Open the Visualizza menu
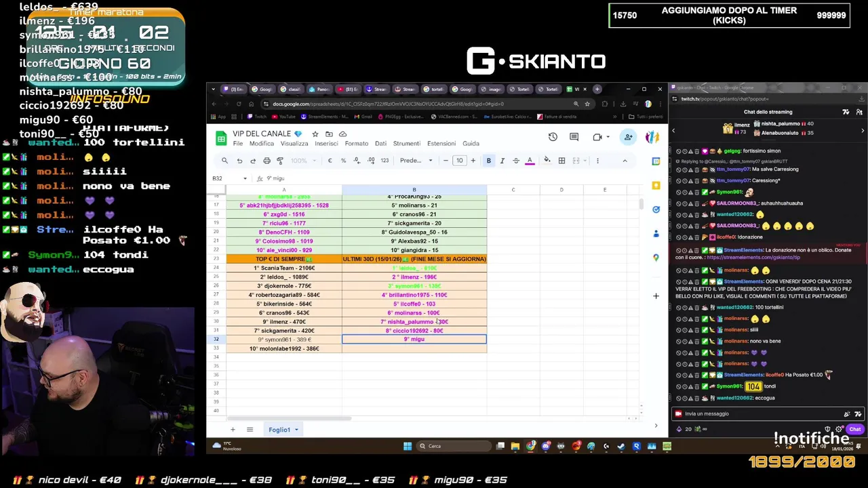Viewport: 868px width, 488px height. 294,144
